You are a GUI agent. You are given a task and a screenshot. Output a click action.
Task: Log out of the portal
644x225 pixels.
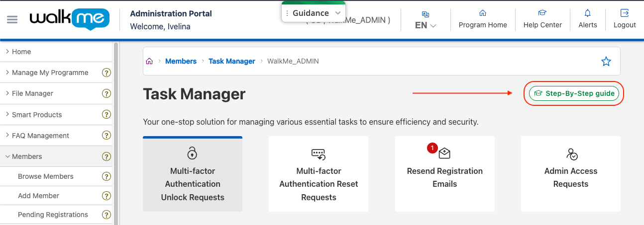(625, 19)
